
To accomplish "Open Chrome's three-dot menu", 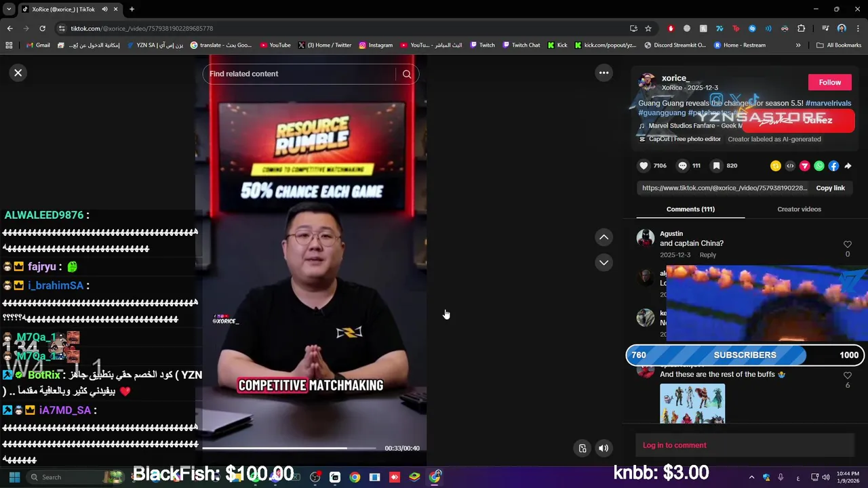I will point(858,28).
